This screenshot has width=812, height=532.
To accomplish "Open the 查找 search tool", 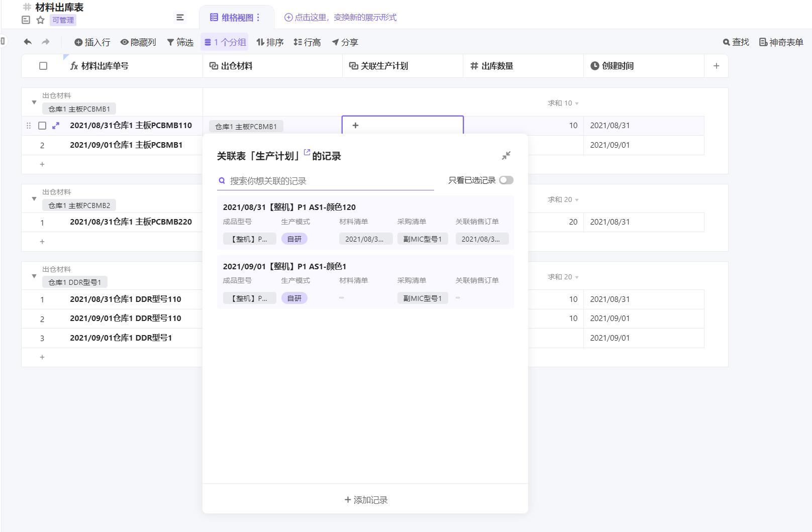I will pos(736,42).
